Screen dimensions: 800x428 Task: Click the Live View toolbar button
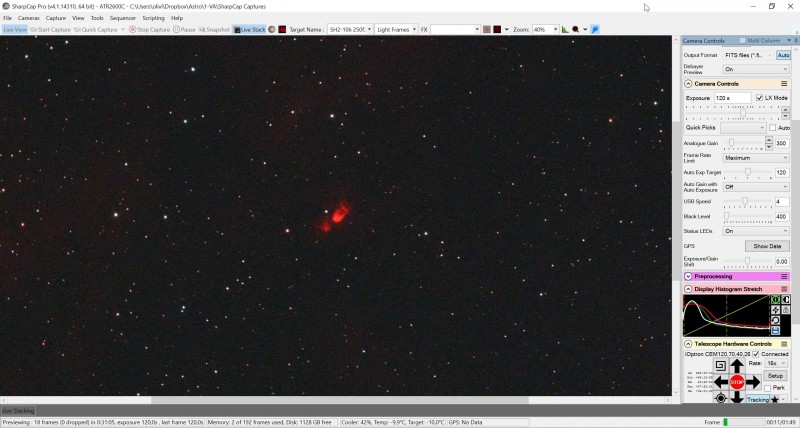pos(15,30)
